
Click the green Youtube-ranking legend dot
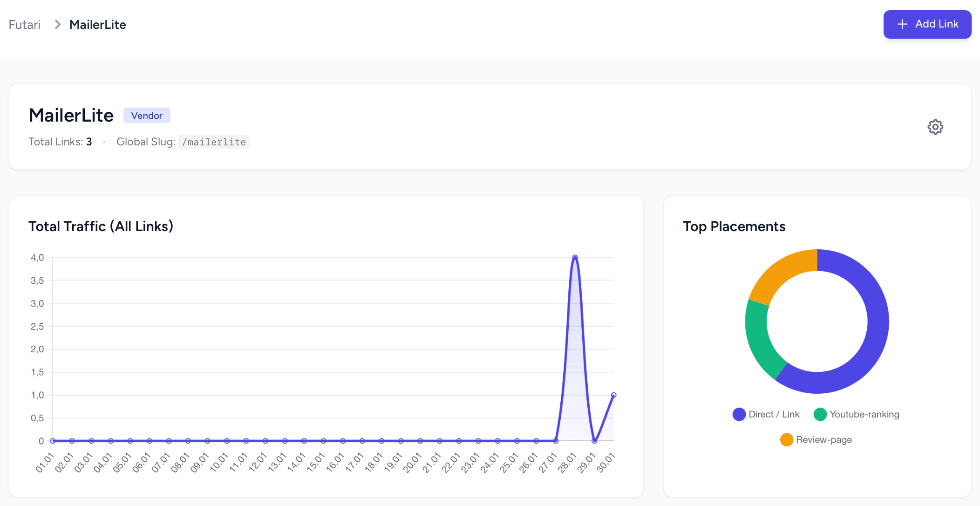coord(820,414)
